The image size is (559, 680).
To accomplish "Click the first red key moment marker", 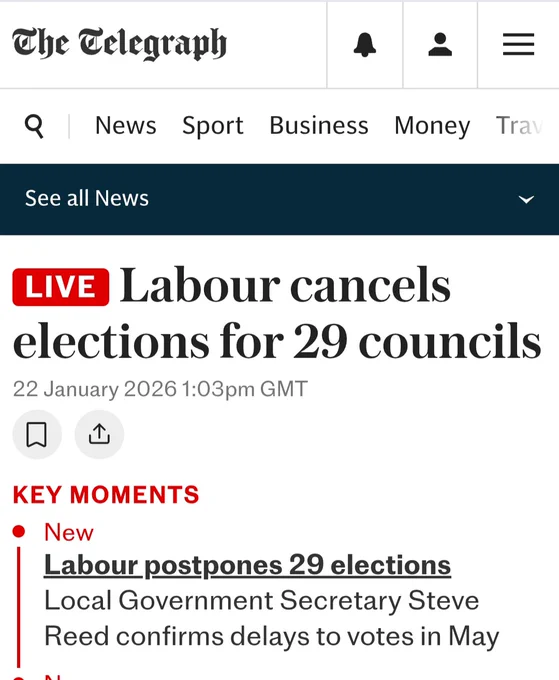I will 19,531.
